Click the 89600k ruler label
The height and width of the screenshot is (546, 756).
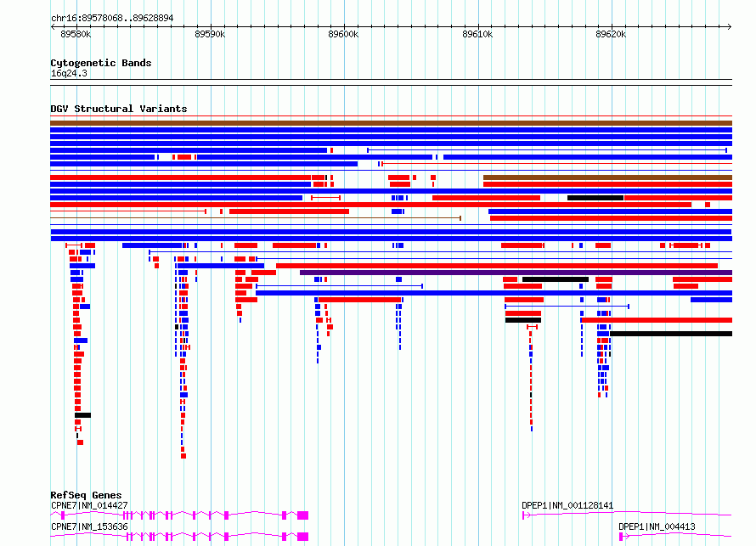click(343, 34)
